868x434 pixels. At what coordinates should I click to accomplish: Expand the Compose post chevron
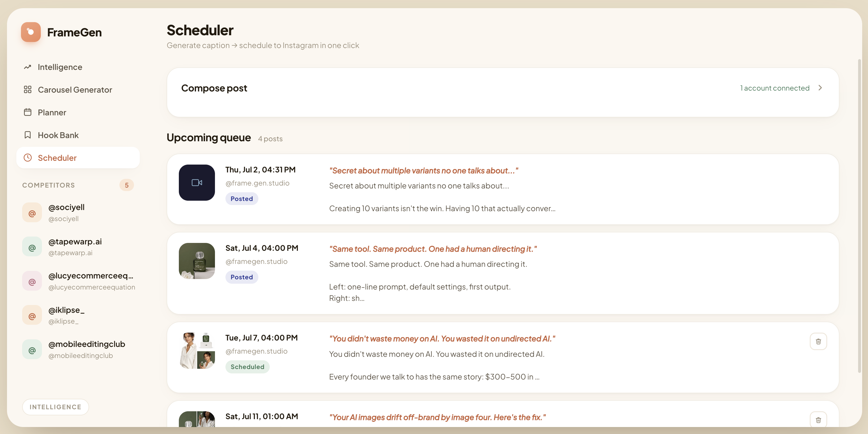click(820, 88)
